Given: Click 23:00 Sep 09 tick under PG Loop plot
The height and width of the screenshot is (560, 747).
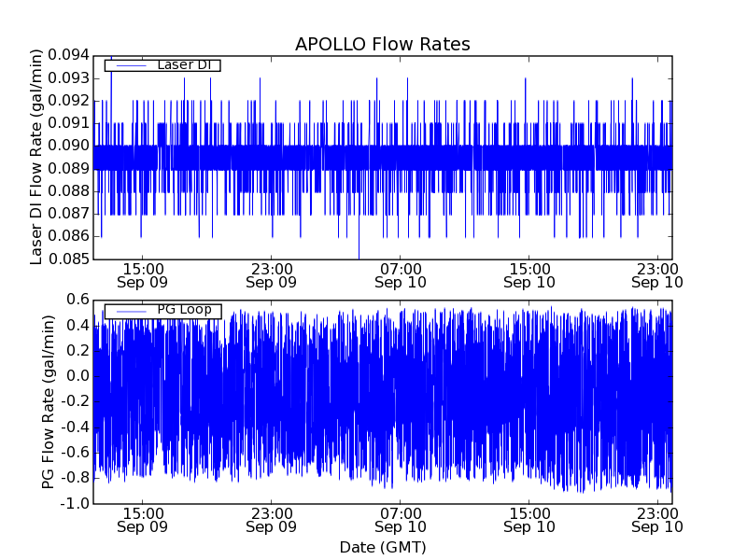Looking at the screenshot, I should pyautogui.click(x=271, y=519).
